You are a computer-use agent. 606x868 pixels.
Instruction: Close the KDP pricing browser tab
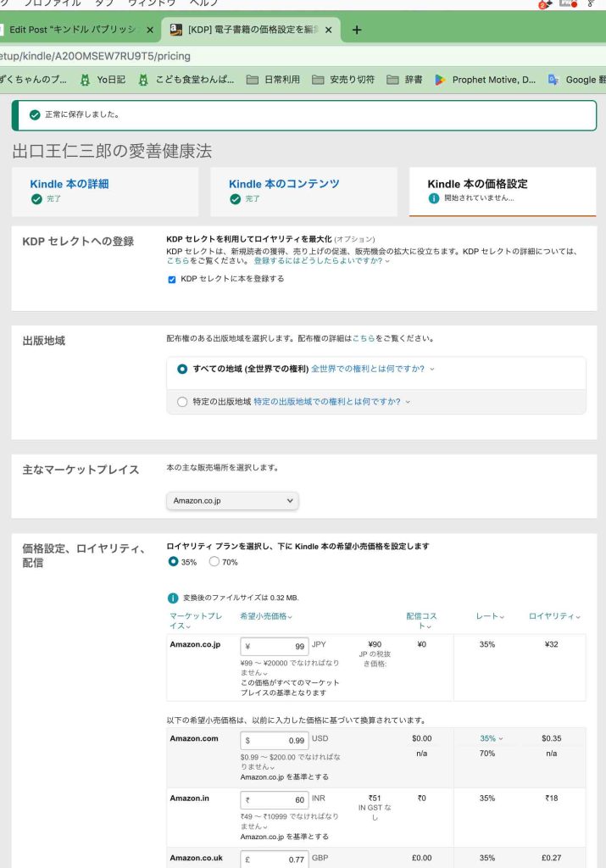[x=329, y=30]
